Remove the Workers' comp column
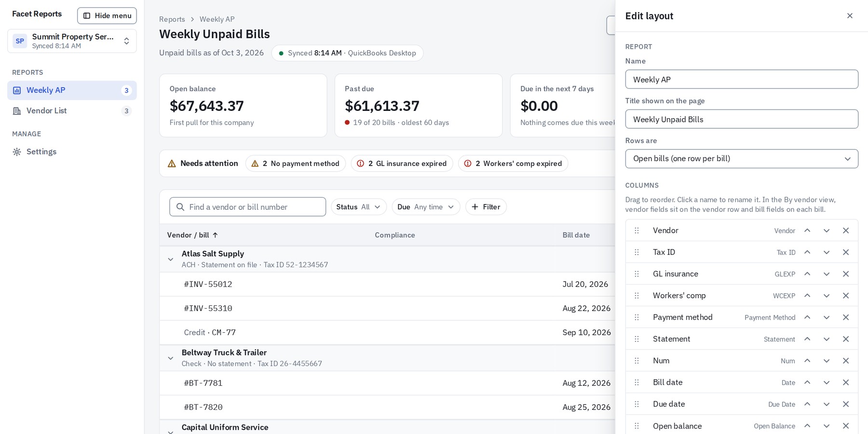Viewport: 868px width, 434px height. [x=846, y=296]
